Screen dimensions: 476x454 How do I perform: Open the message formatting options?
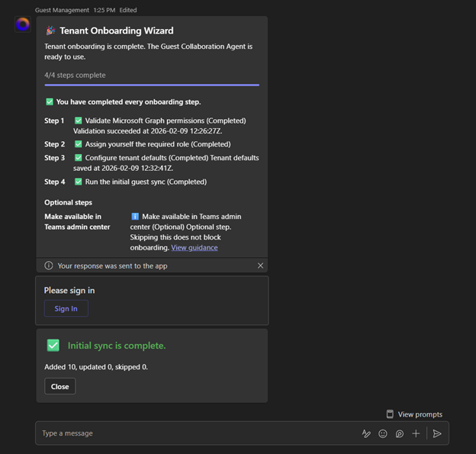pyautogui.click(x=366, y=433)
